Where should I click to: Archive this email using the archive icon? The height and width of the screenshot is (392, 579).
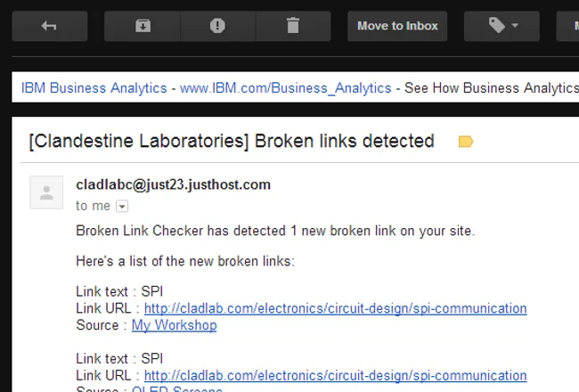coord(143,27)
